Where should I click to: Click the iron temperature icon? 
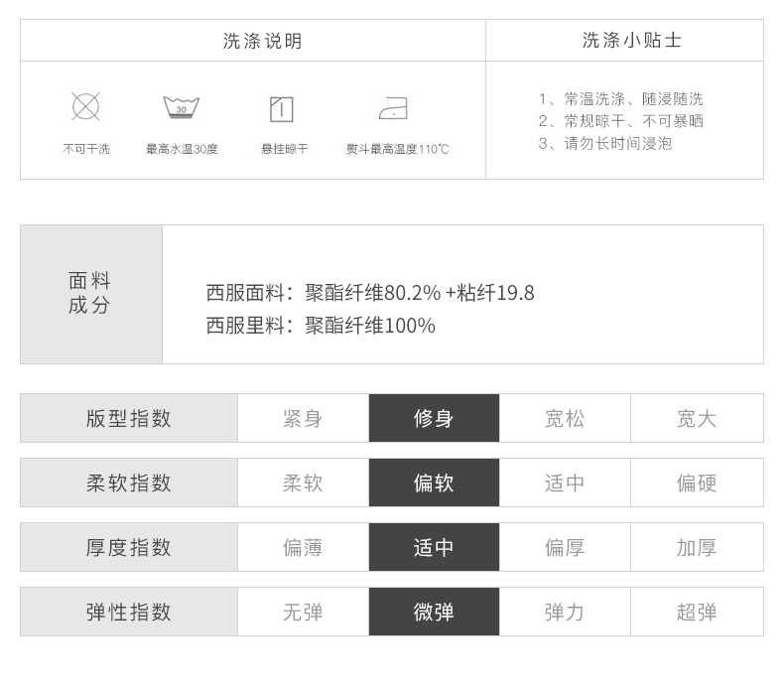394,108
